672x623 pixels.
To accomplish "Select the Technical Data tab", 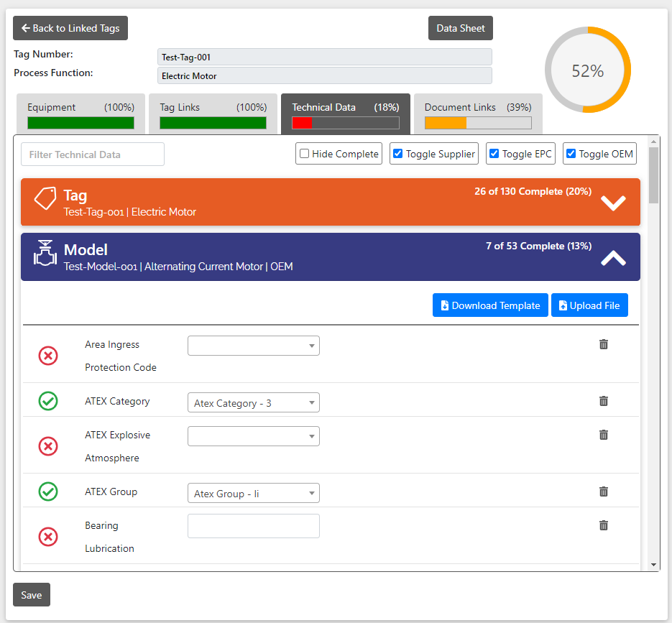I will pyautogui.click(x=346, y=114).
